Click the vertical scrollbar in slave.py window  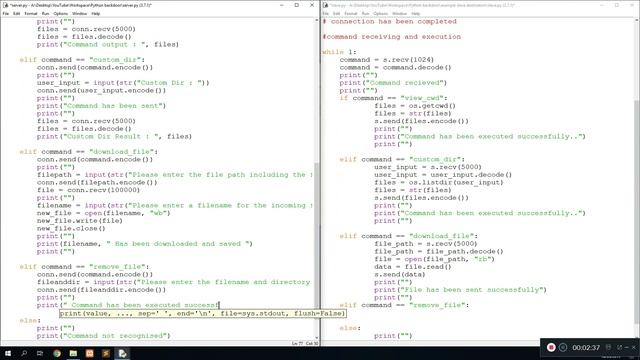pos(637,180)
